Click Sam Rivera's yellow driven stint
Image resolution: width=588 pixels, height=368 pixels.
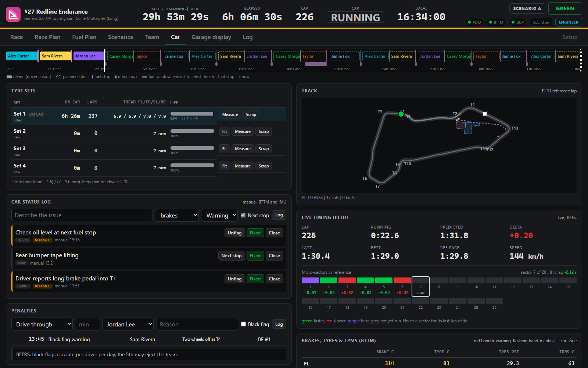(x=55, y=56)
